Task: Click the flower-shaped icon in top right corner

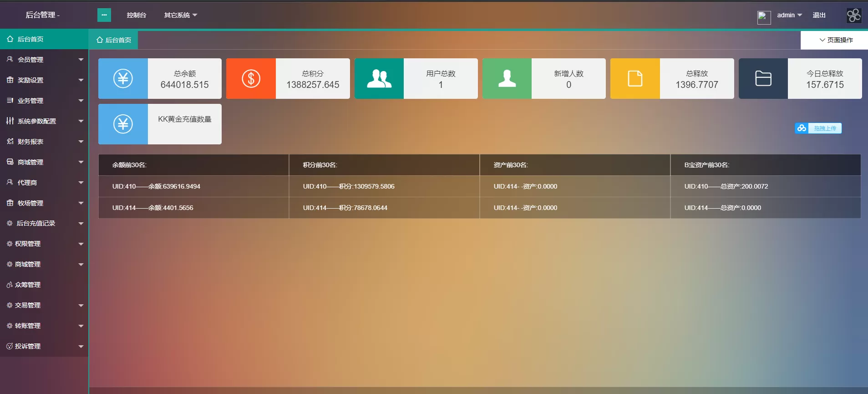Action: [853, 15]
